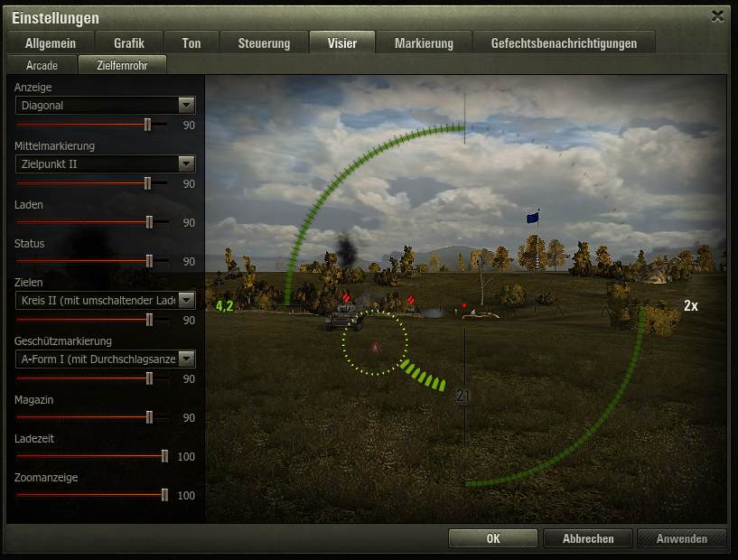
Task: Open the Mittelmarkierung dropdown showing Zielpunkt II
Action: 106,163
